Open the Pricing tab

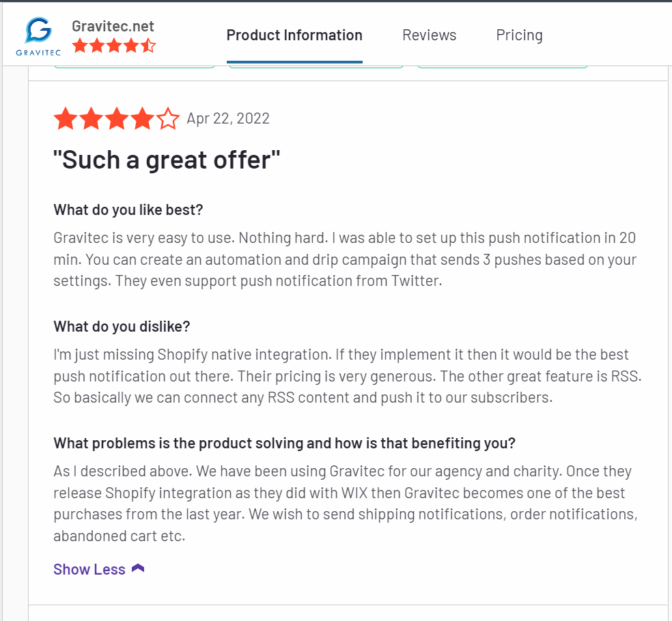tap(519, 35)
